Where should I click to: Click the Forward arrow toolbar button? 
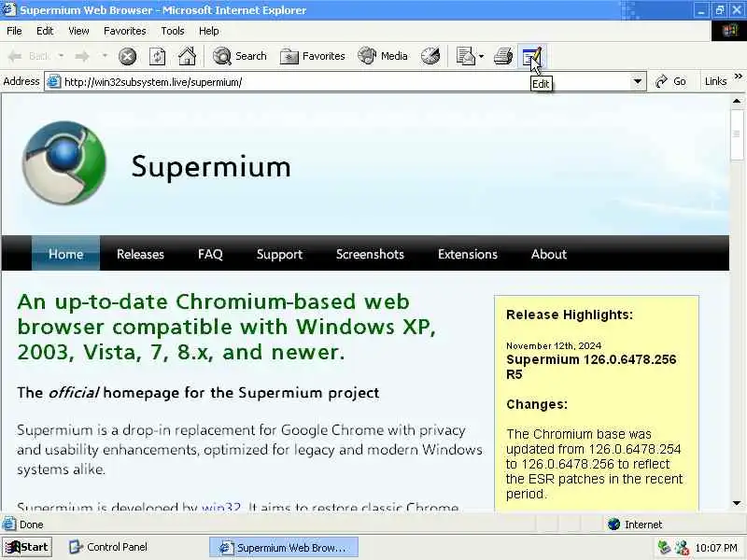pyautogui.click(x=82, y=56)
